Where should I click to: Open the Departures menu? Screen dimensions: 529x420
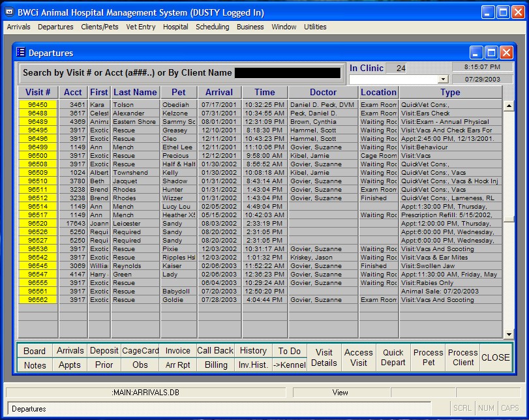55,27
